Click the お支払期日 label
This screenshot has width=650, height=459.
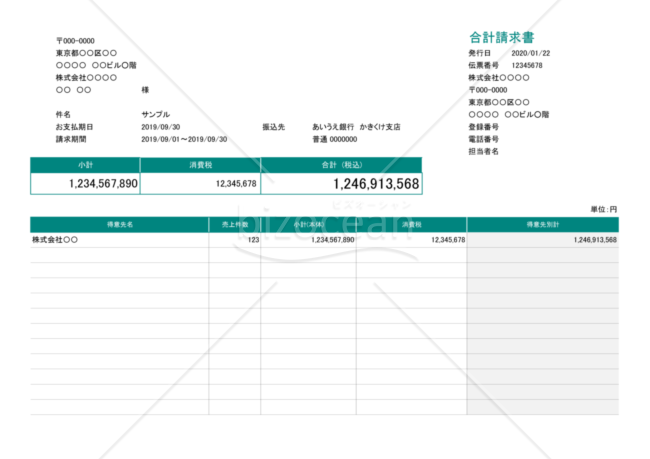(75, 127)
